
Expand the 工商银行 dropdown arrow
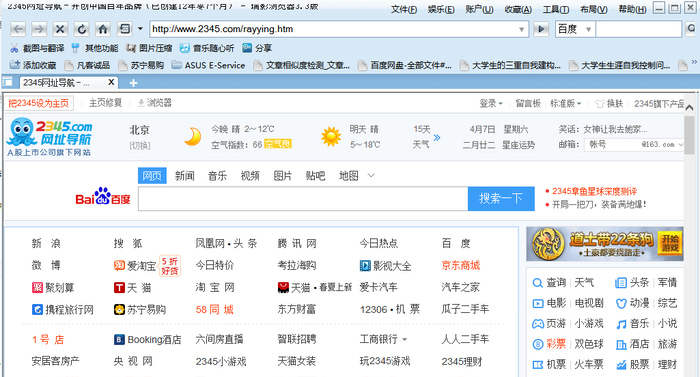(x=404, y=339)
